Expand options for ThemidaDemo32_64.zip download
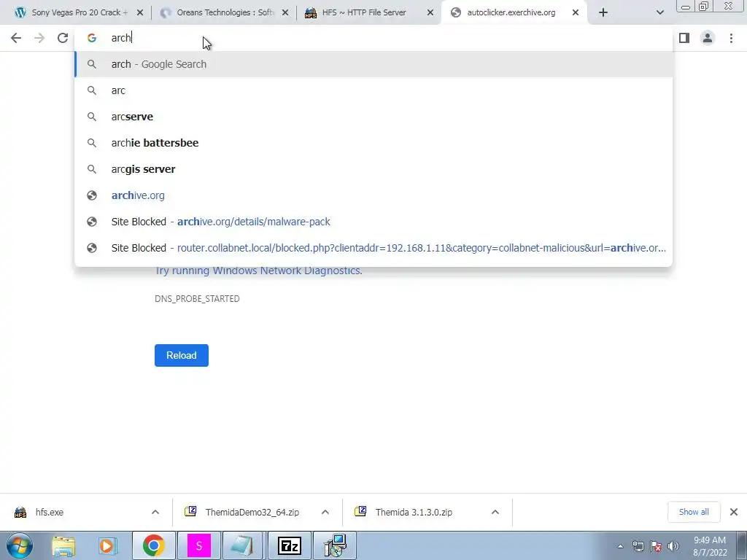Viewport: 747px width, 560px height. pyautogui.click(x=325, y=512)
